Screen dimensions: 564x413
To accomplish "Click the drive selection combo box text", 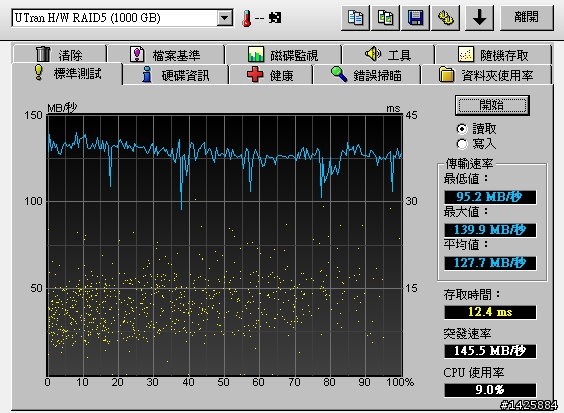I will (x=114, y=18).
